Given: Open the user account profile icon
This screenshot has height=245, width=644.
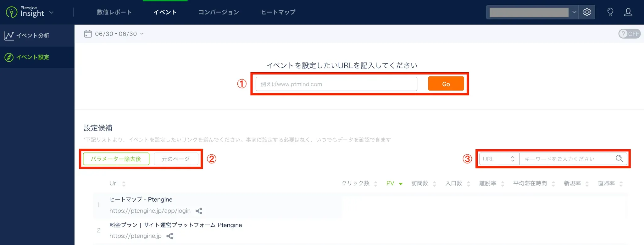Looking at the screenshot, I should 628,12.
